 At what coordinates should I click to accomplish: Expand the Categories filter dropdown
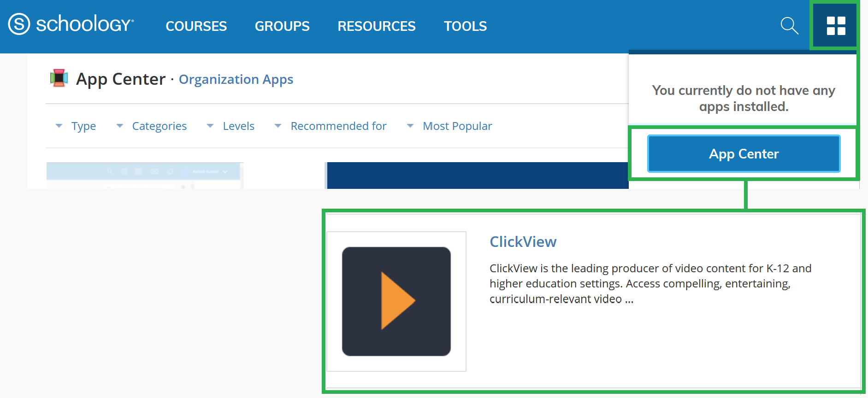(x=152, y=126)
